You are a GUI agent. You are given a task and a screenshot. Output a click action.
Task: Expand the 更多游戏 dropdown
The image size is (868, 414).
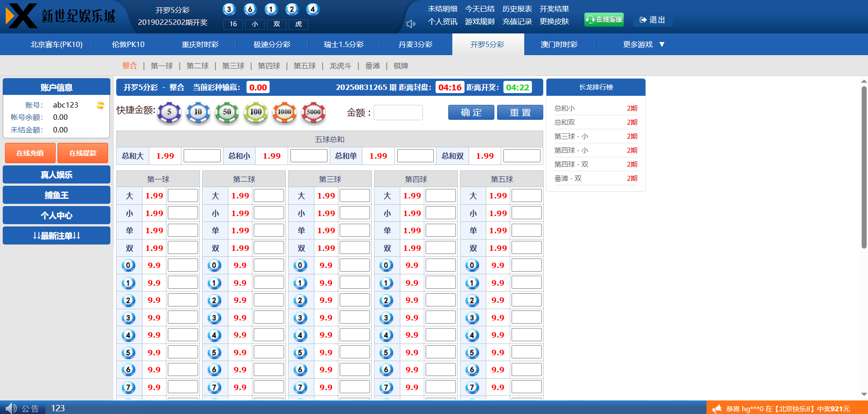tap(643, 44)
